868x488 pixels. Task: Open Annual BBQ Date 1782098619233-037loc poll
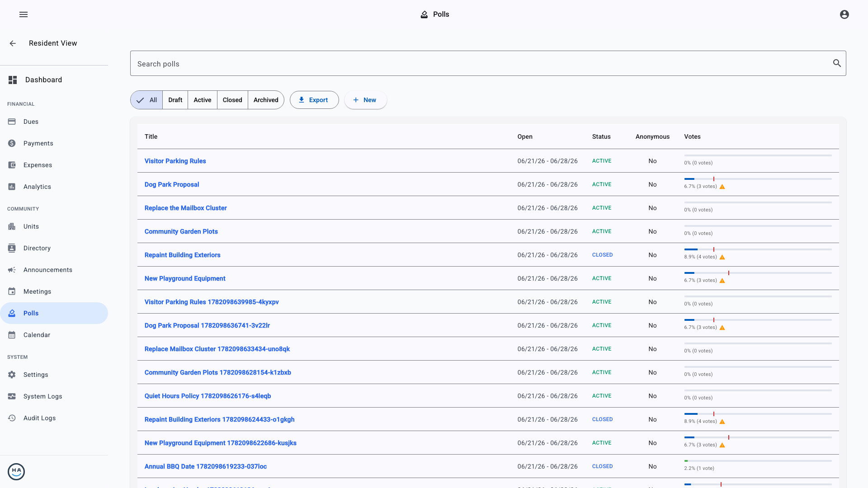[205, 466]
